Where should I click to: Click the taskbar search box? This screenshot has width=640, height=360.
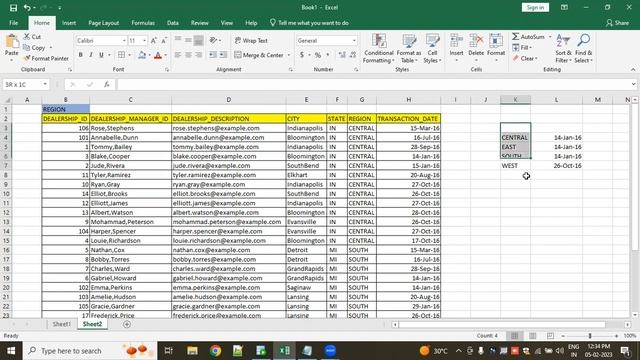pyautogui.click(x=90, y=351)
